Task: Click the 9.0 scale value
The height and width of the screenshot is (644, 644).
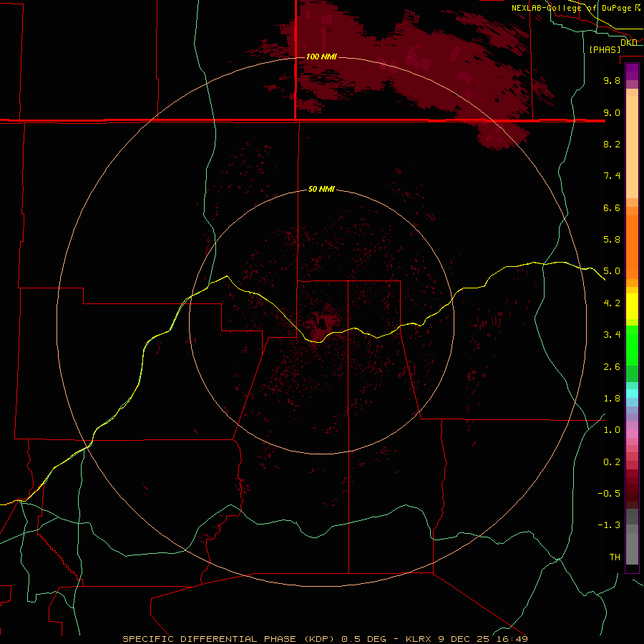Action: [612, 112]
